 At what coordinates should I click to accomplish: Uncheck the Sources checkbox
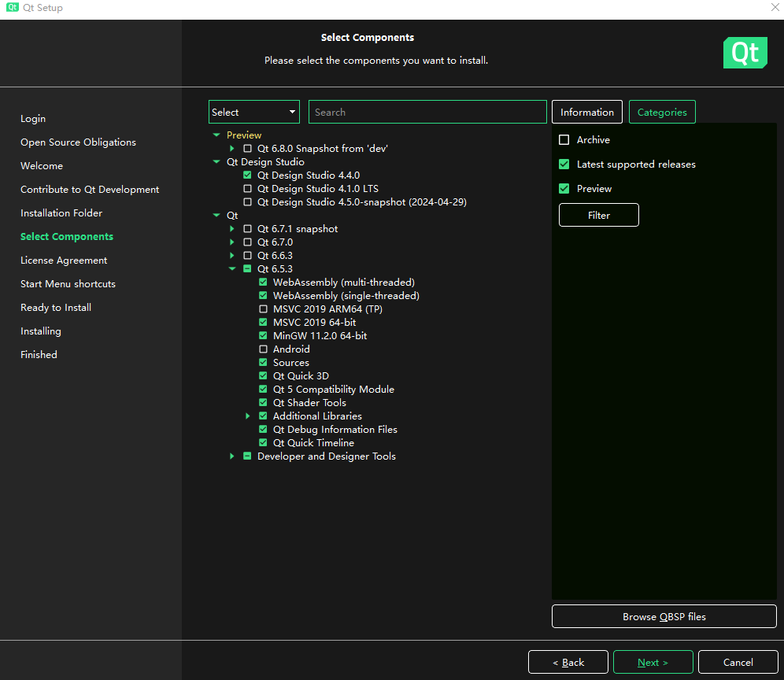(263, 363)
